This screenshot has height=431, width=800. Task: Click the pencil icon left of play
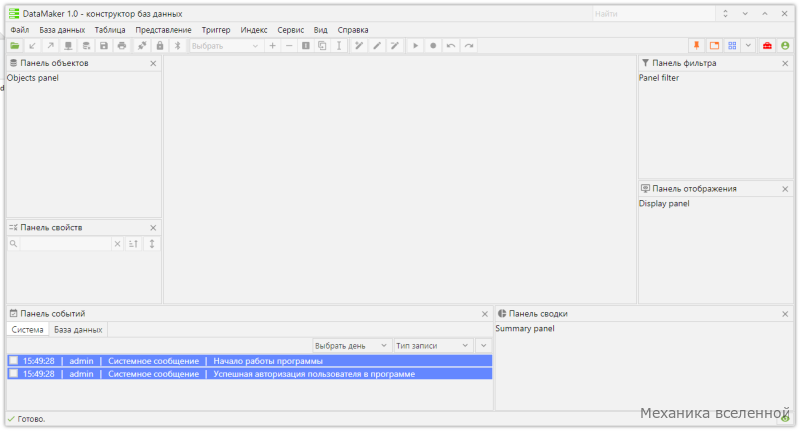(x=395, y=46)
